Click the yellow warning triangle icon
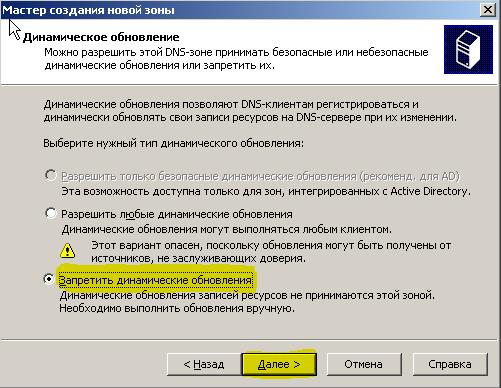Screen dimensions: 501x388 [67, 250]
